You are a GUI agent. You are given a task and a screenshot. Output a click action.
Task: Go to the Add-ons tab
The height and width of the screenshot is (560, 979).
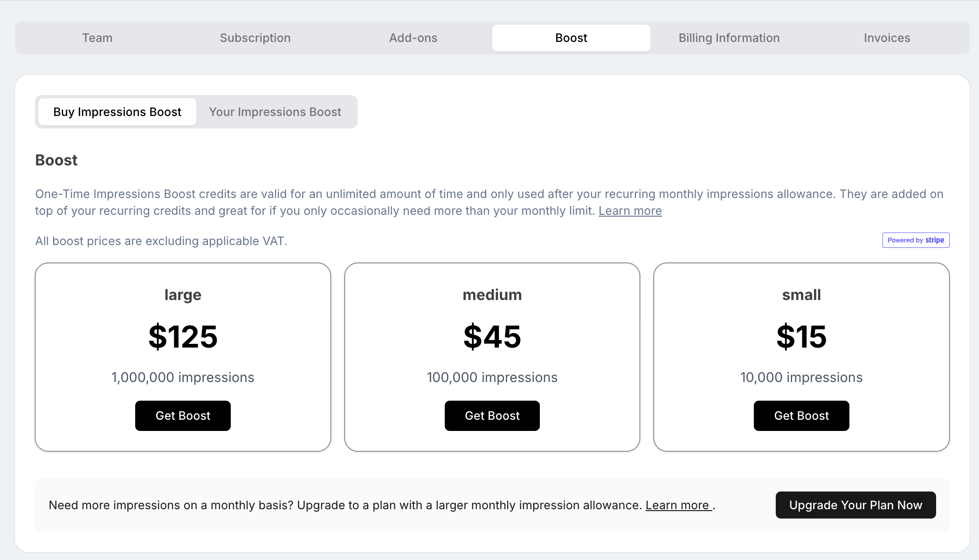(413, 38)
